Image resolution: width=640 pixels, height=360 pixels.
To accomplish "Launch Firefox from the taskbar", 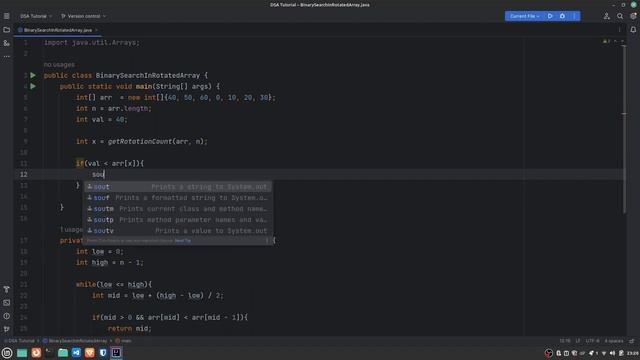I will pos(36,353).
